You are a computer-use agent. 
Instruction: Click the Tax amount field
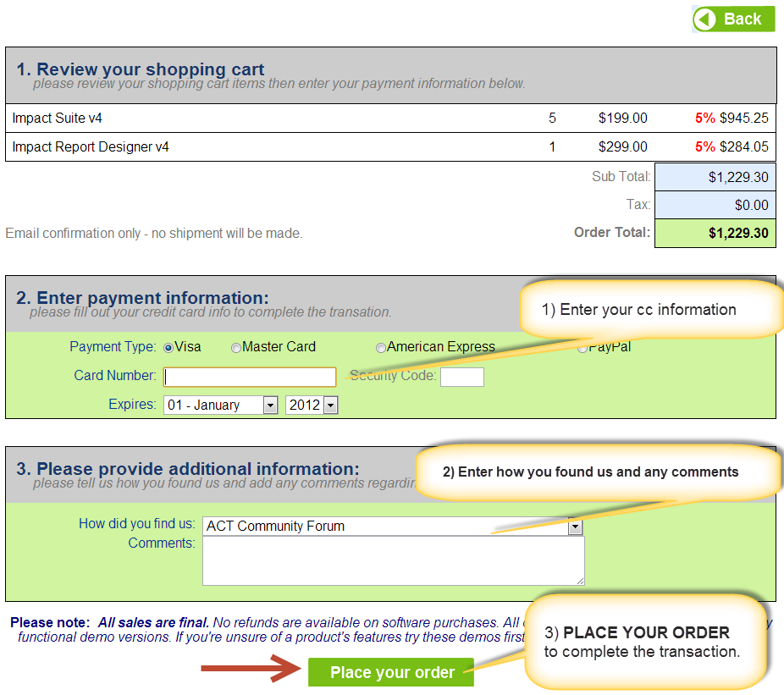tap(714, 206)
